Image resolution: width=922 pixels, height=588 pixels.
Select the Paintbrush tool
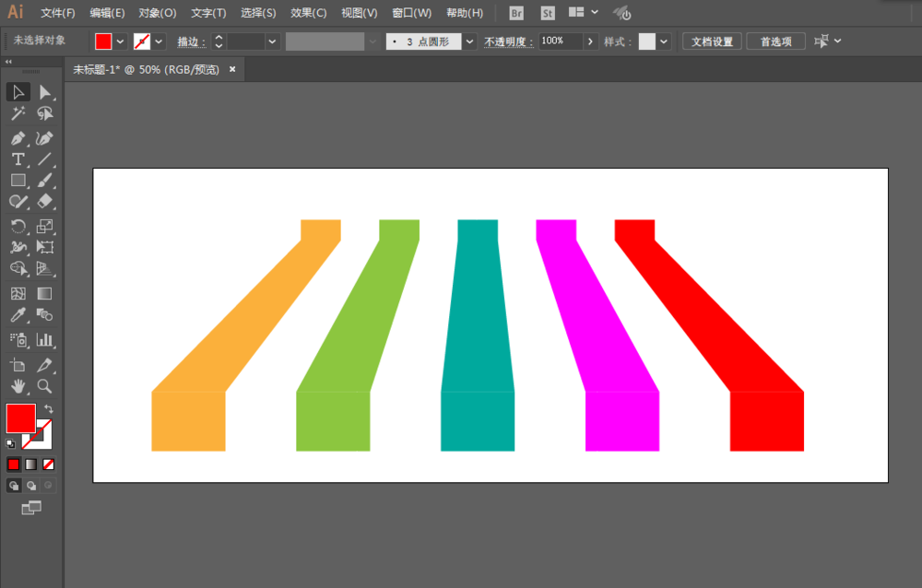pyautogui.click(x=44, y=181)
